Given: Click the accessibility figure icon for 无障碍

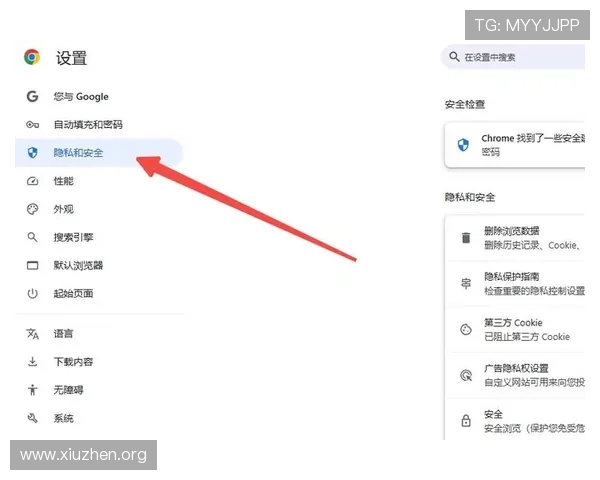Looking at the screenshot, I should [x=33, y=390].
